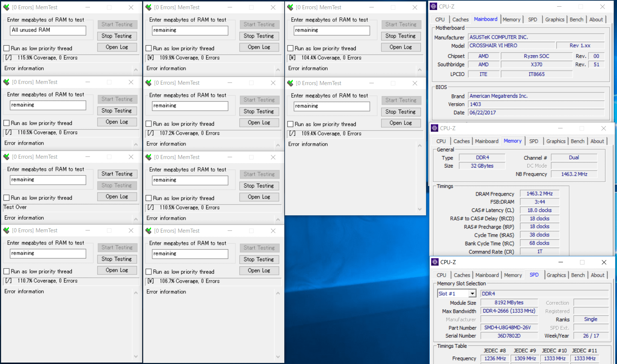
Task: Switch to Caches tab in ASUSTeK motherboard CPU-Z window
Action: coord(460,20)
